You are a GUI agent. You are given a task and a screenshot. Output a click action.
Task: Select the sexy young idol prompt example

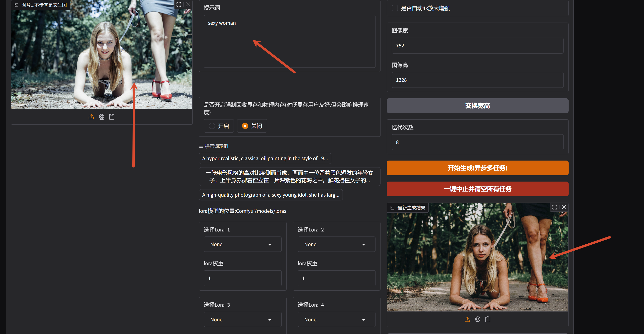tap(271, 195)
